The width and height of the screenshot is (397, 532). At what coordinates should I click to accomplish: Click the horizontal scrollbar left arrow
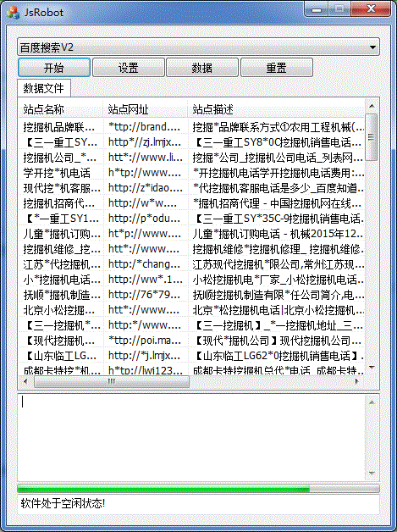pyautogui.click(x=25, y=381)
